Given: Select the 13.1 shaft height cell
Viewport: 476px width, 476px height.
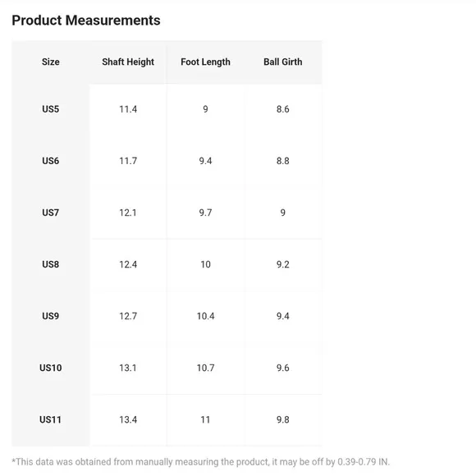Looking at the screenshot, I should pos(128,368).
